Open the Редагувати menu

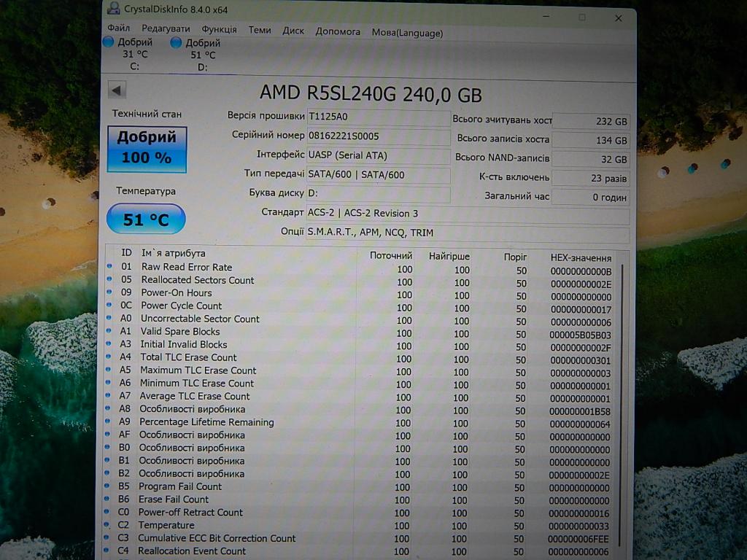click(166, 29)
